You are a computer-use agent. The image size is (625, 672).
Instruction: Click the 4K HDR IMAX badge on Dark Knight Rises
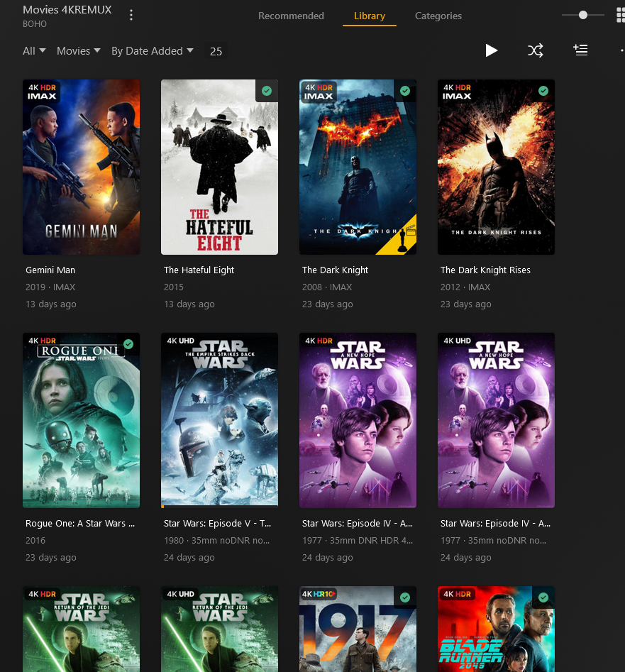457,92
